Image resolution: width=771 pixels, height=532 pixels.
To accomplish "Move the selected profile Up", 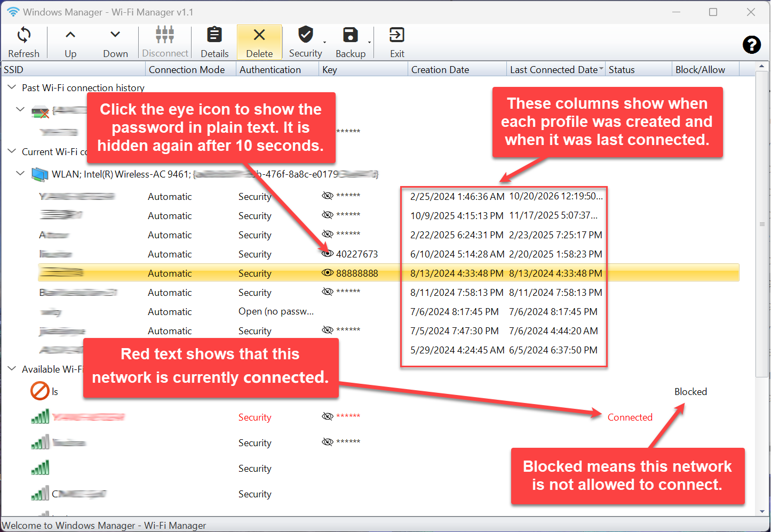I will 70,42.
